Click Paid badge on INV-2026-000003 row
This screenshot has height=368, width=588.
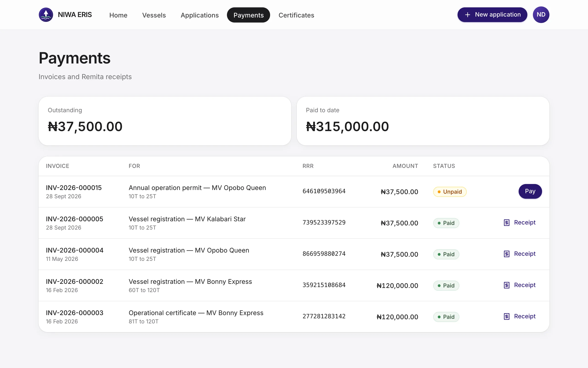click(446, 317)
